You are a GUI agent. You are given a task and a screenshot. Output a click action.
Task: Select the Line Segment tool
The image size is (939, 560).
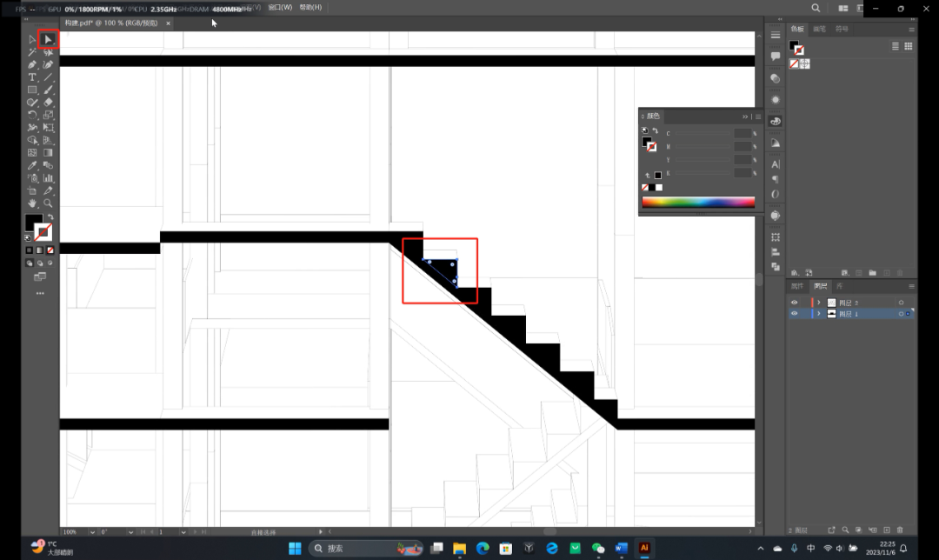coord(49,77)
